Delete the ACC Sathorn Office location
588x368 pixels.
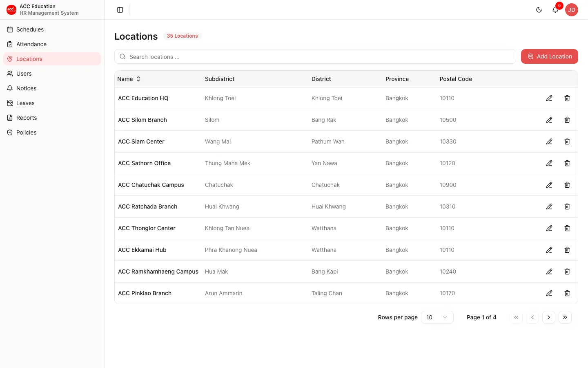pos(567,163)
